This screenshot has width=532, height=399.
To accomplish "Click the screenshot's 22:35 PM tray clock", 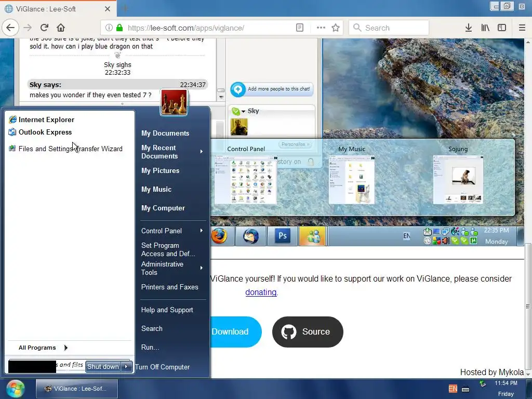I will pos(496,236).
